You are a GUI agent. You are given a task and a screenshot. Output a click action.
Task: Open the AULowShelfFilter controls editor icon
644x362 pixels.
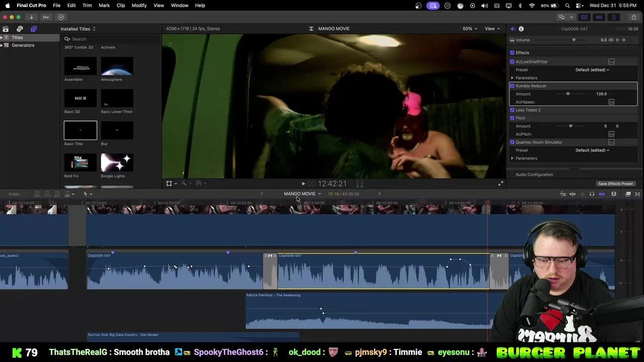click(611, 62)
